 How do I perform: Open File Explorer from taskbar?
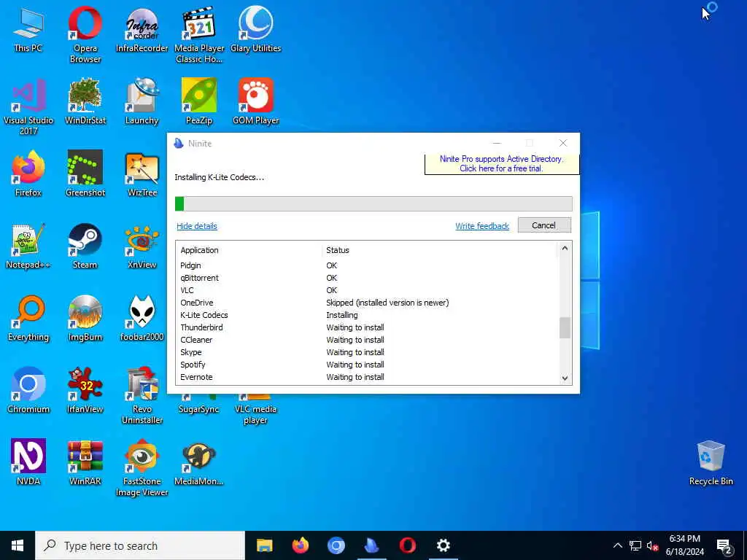point(264,545)
